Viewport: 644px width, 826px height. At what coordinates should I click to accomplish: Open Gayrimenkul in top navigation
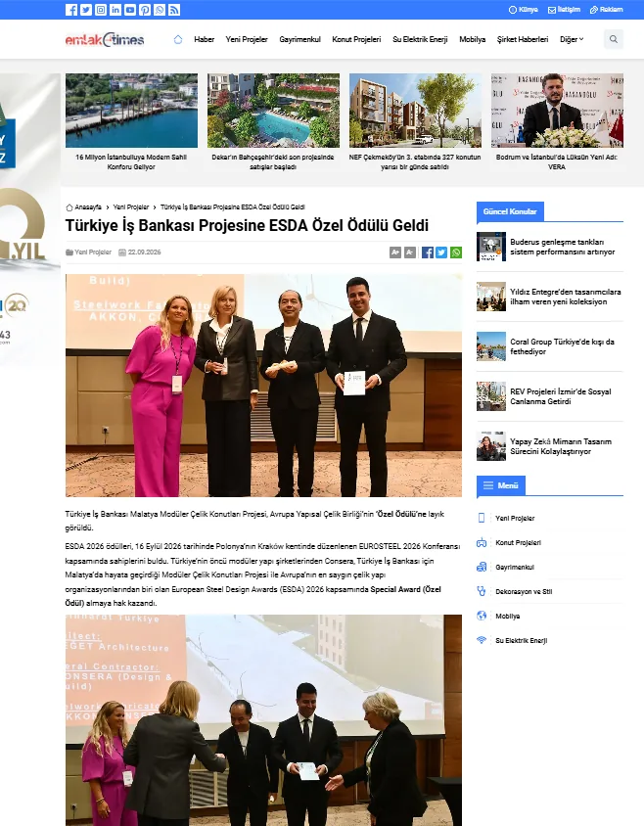(299, 39)
